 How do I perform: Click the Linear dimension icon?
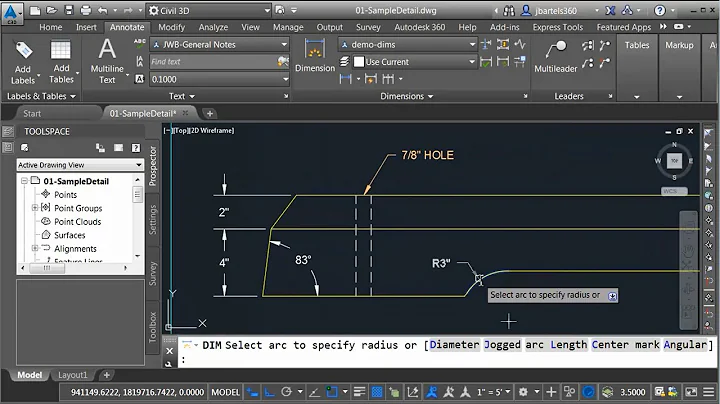coord(345,79)
